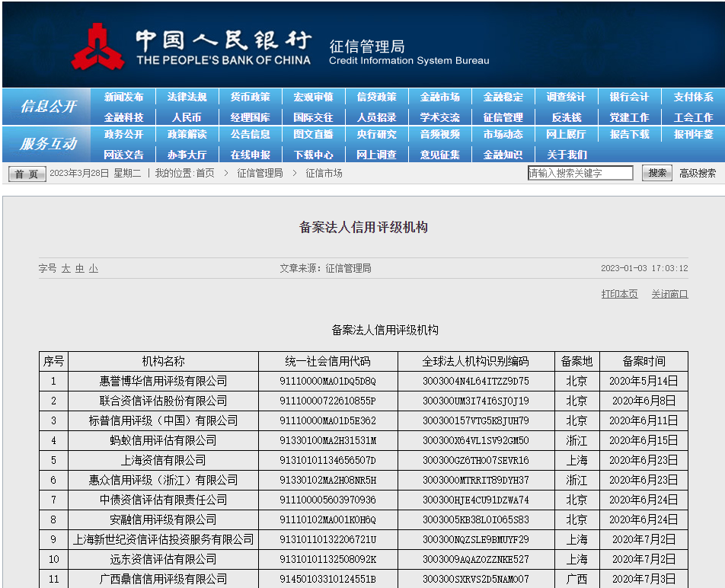Open 下载中心 section

[313, 155]
